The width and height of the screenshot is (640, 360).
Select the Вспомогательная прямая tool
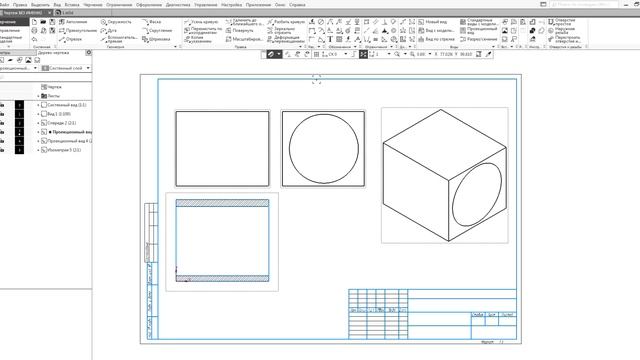tap(119, 39)
